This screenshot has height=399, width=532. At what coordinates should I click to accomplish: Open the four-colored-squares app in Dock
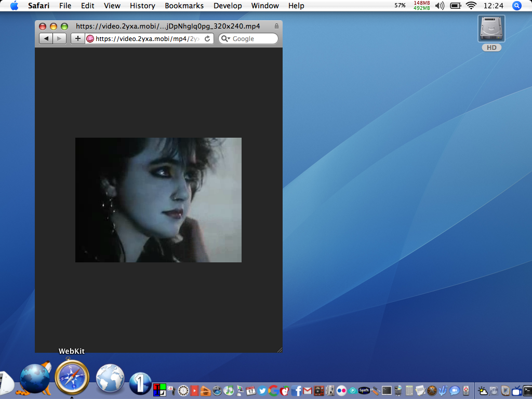[x=159, y=390]
